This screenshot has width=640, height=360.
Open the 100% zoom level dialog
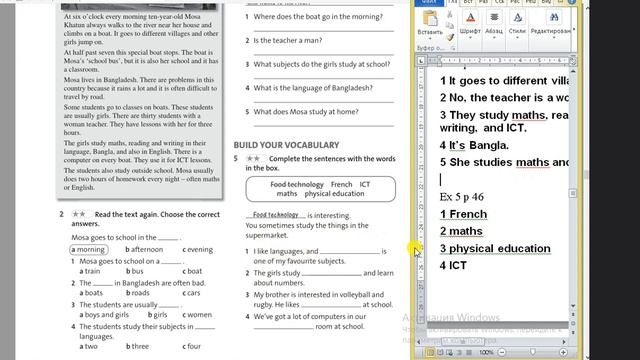[486, 352]
